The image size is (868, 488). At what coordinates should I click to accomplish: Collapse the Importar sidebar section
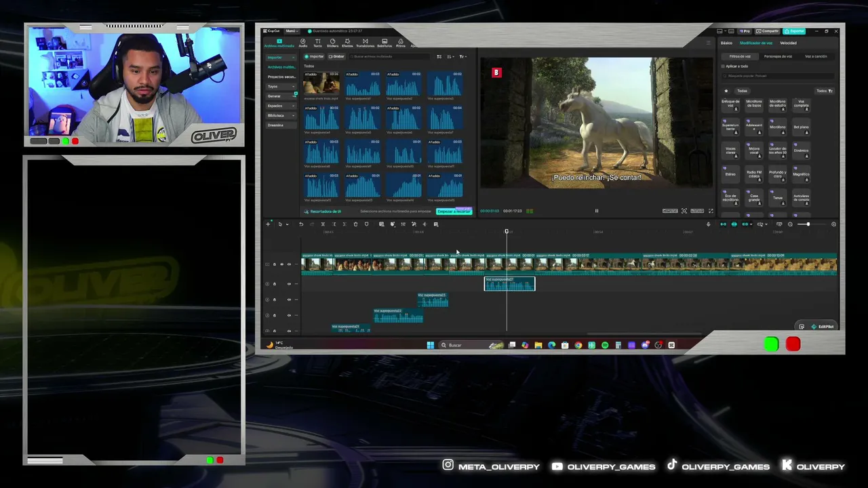(294, 58)
